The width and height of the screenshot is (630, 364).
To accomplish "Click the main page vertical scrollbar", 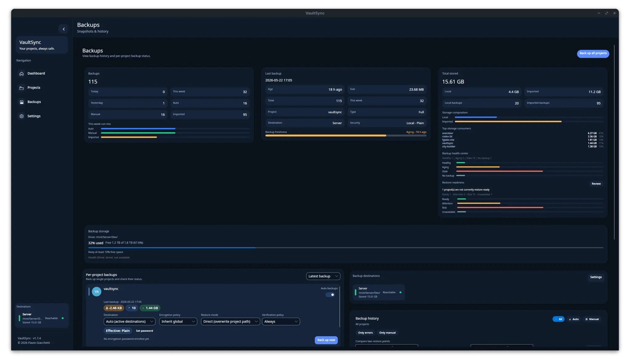I will coord(614,142).
